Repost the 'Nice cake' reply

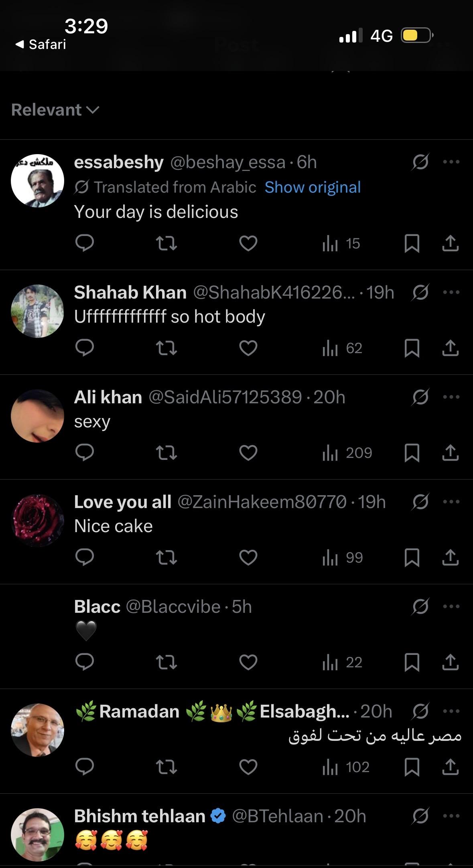(166, 557)
